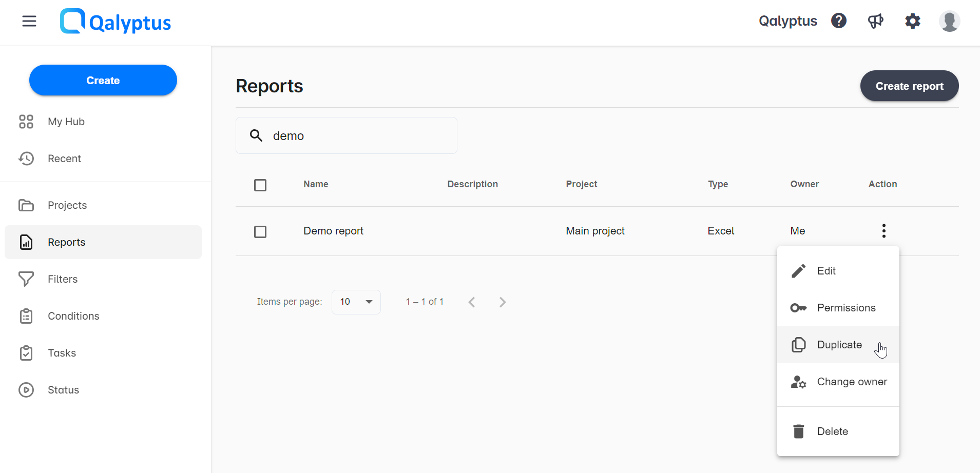Check the Demo report row checkbox
This screenshot has height=473, width=980.
click(260, 232)
